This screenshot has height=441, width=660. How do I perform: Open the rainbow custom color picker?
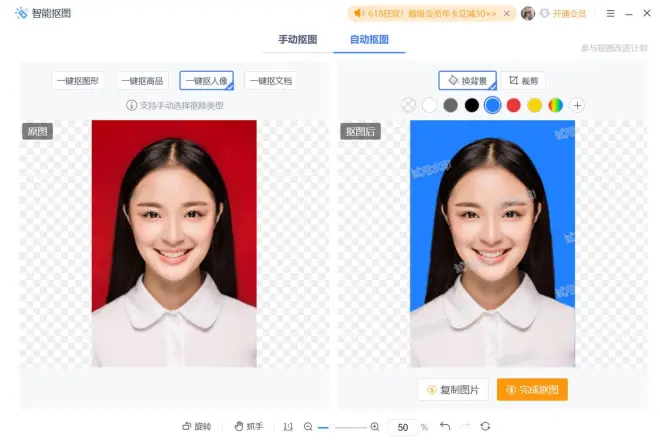tap(556, 105)
